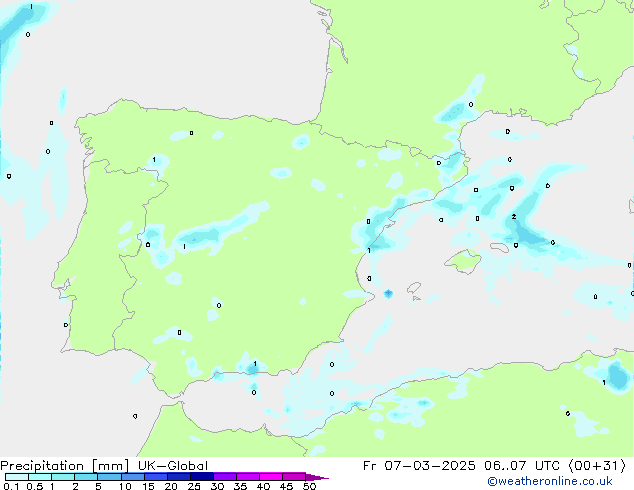
Task: Click the '2' precipitation value north of Mallorca
Action: pos(514,217)
